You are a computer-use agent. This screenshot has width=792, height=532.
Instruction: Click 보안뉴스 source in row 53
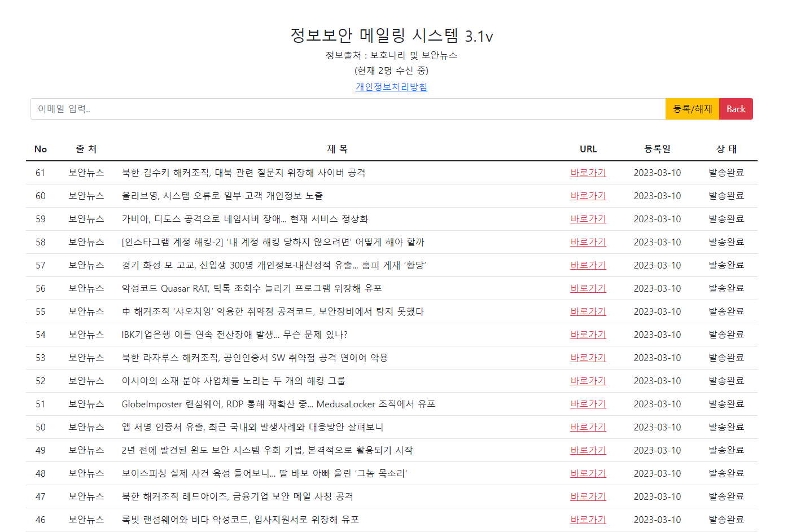coord(86,358)
